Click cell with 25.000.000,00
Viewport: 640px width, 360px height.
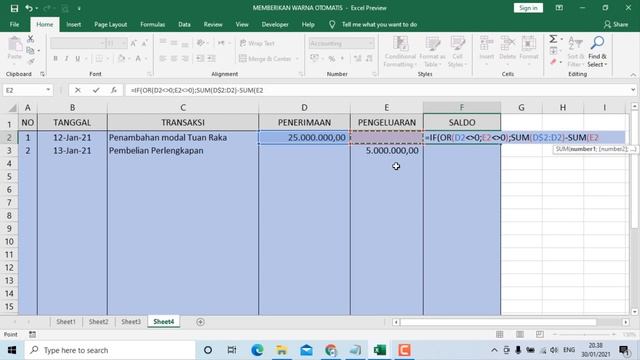coord(304,138)
